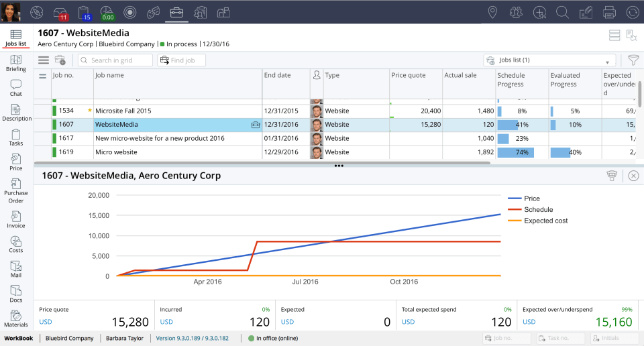Click the printer icon
Screen dimensions: 644x346
click(609, 13)
